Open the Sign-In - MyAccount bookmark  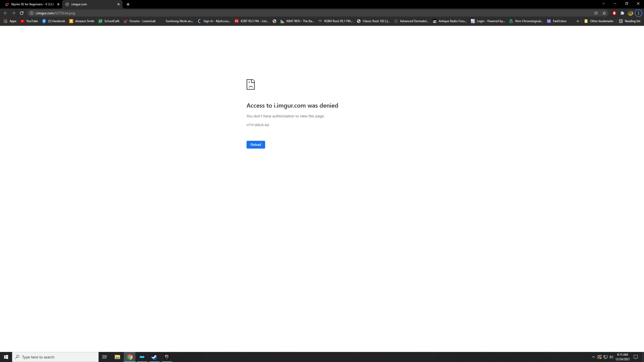click(214, 21)
